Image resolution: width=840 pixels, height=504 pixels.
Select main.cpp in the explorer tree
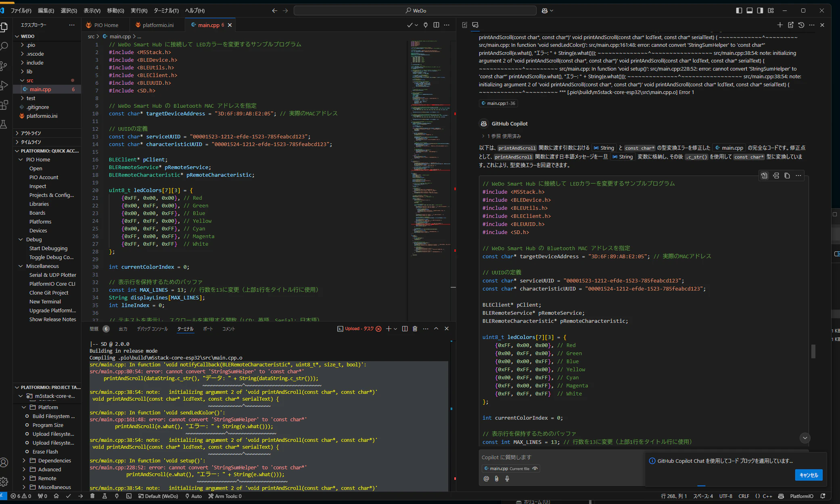point(47,89)
